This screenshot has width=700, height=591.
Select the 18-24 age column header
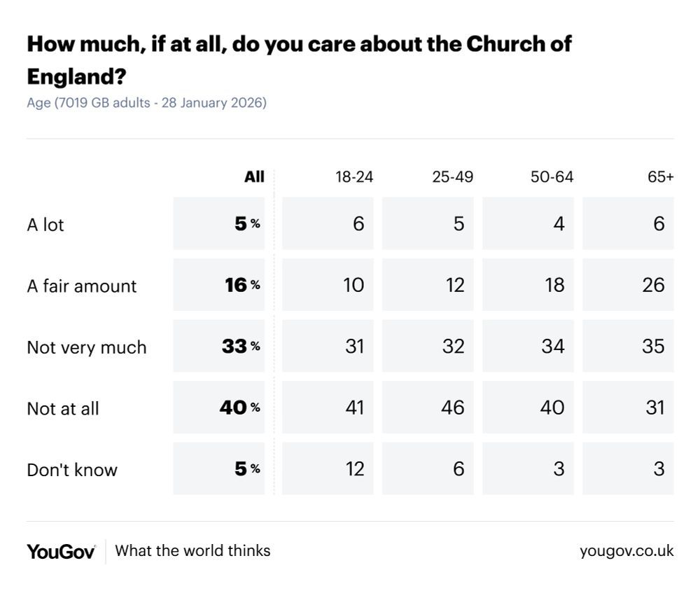[354, 176]
